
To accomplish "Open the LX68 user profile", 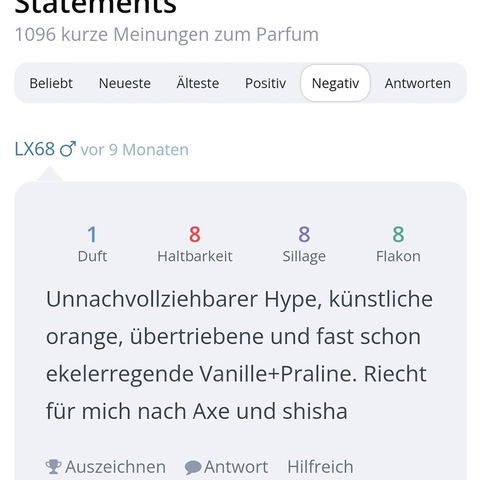I will (35, 149).
